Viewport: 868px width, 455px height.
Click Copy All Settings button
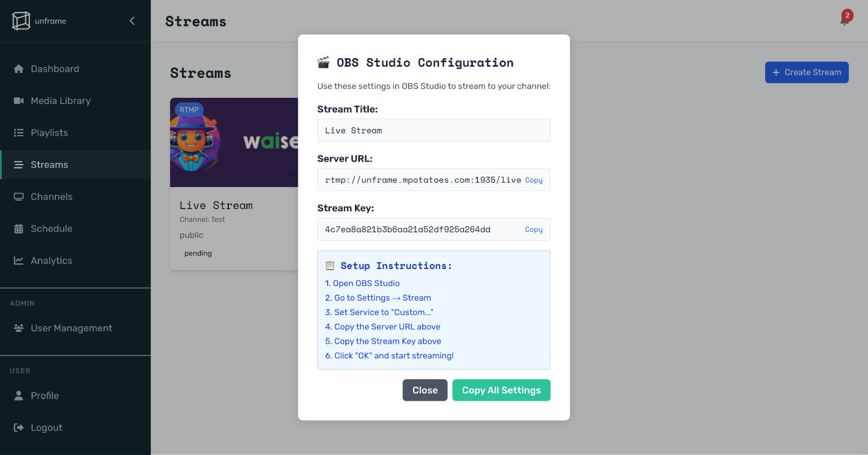[x=501, y=390]
